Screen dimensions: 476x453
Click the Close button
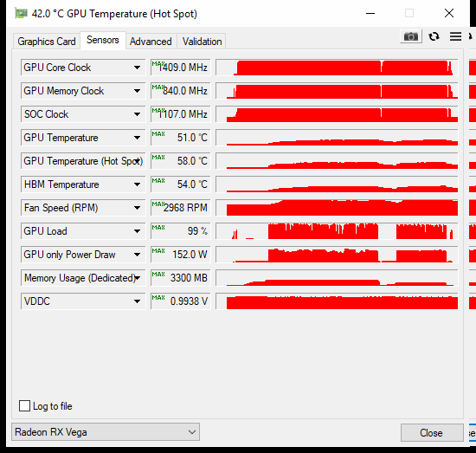point(431,432)
